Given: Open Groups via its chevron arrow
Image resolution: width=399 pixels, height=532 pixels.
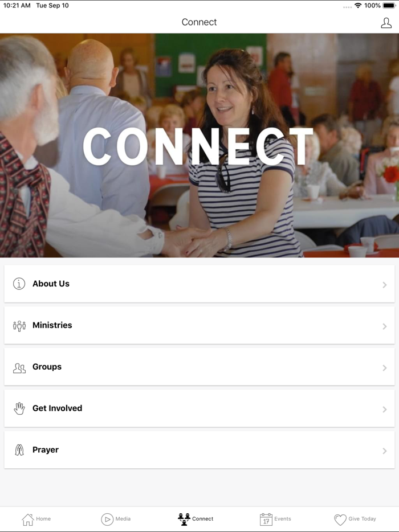Looking at the screenshot, I should click(x=385, y=368).
